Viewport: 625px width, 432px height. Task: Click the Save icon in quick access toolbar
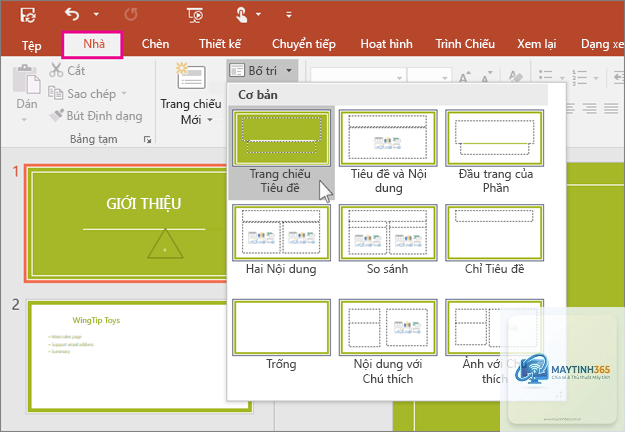coord(28,15)
